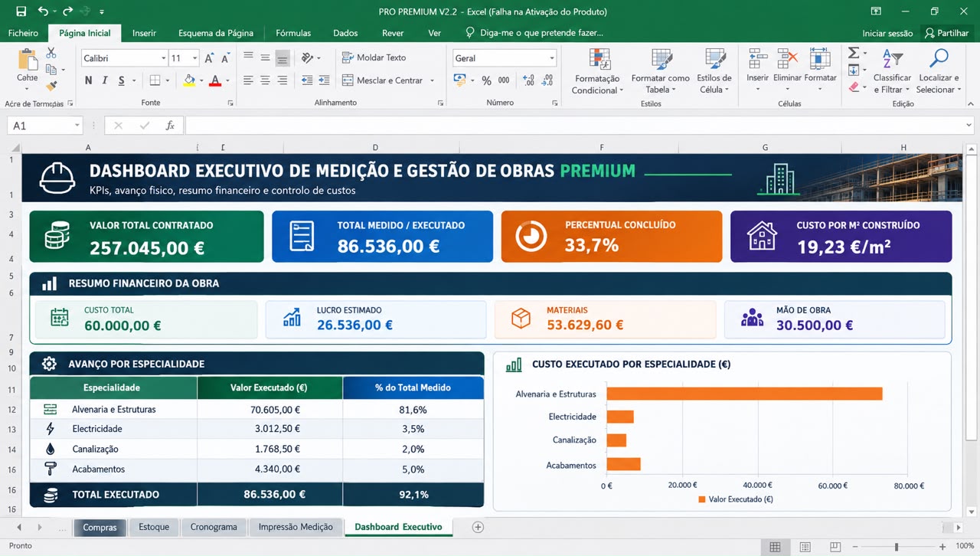
Task: Select the Format Painter brush
Action: [51, 86]
